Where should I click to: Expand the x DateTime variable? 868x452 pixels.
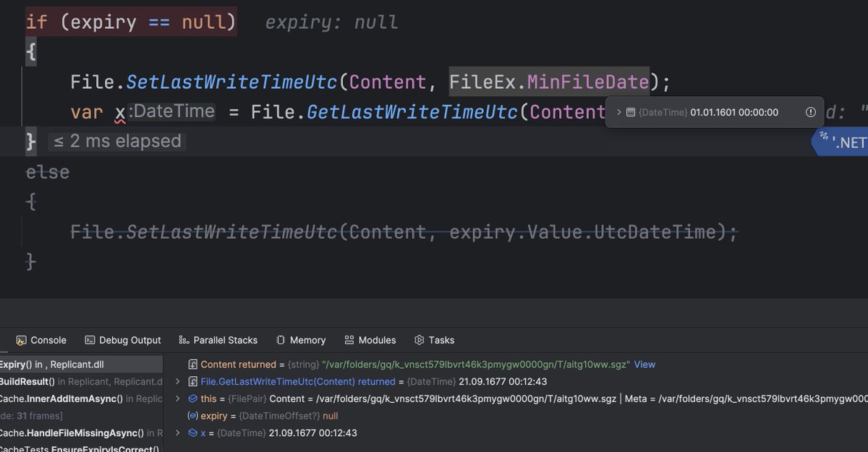coord(177,432)
